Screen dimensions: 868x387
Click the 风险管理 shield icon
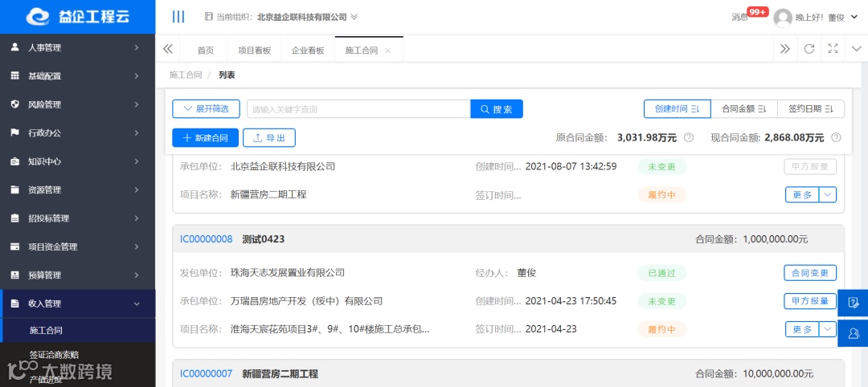click(15, 104)
